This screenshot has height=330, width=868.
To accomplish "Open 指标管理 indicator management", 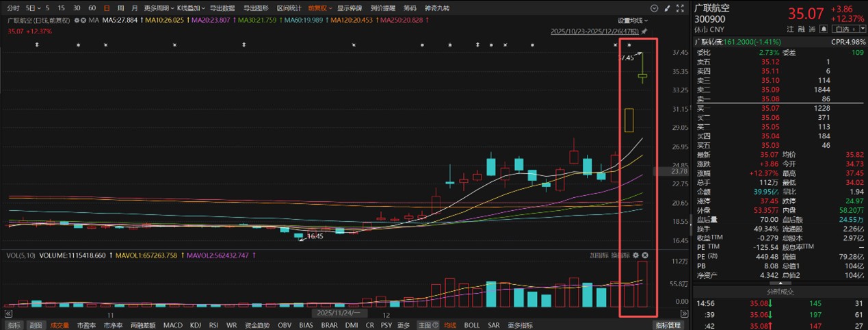I will tap(668, 325).
